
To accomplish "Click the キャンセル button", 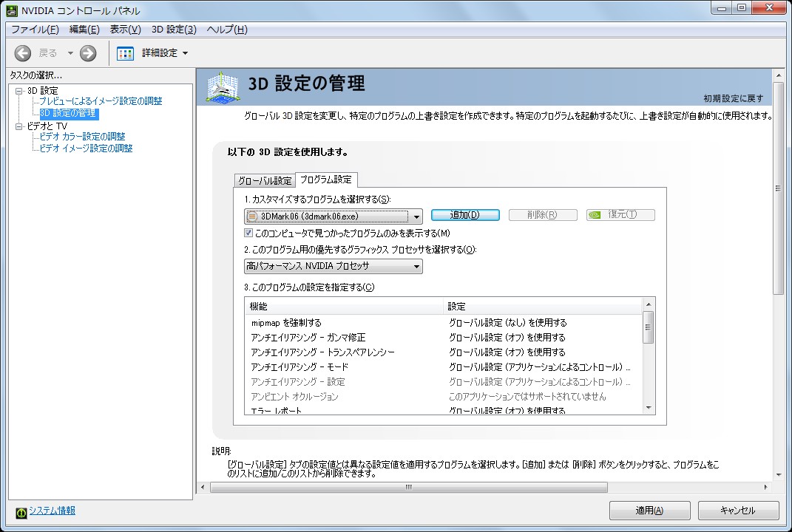I will click(738, 511).
